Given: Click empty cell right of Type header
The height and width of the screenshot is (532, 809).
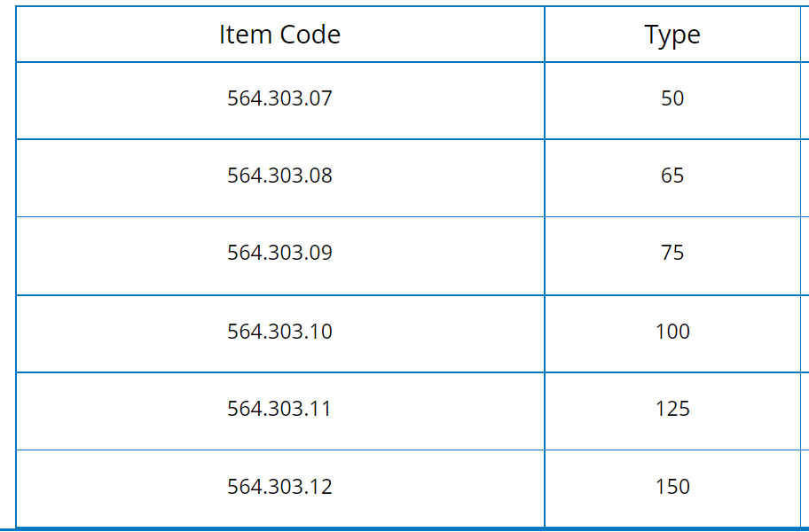Looking at the screenshot, I should pyautogui.click(x=805, y=35).
